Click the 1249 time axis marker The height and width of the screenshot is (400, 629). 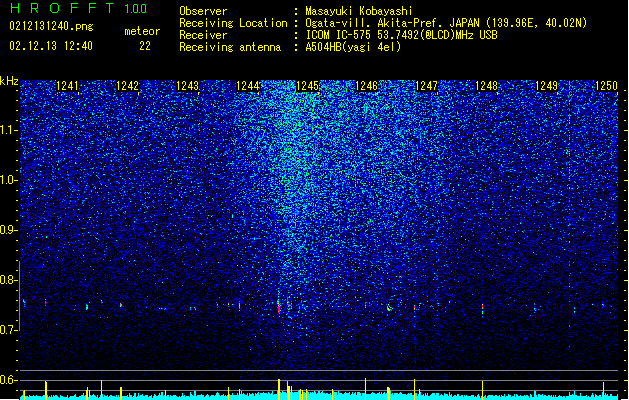(546, 85)
